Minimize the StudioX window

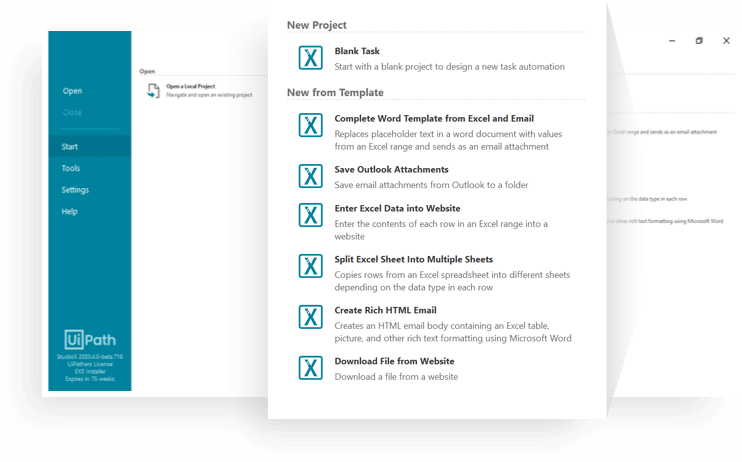point(672,41)
